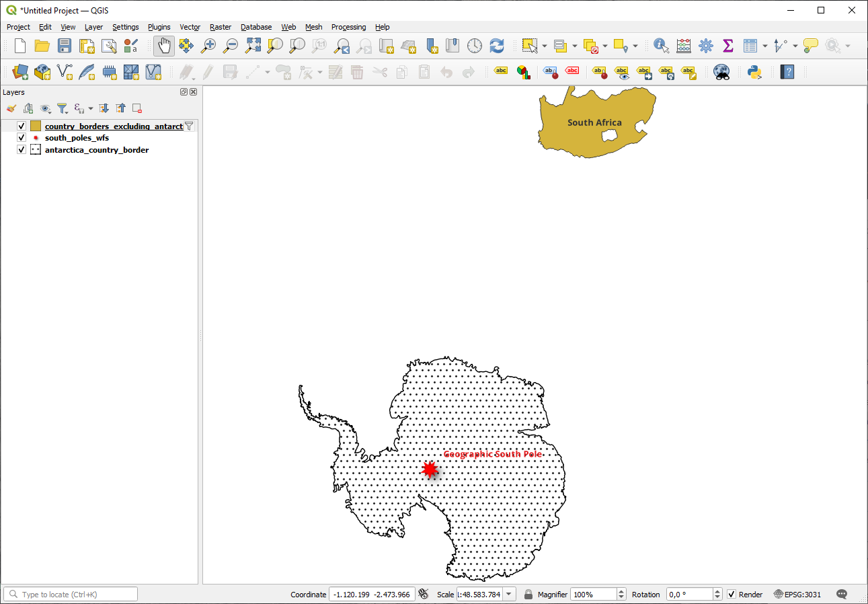Click the Save Project floppy disk icon
Screen dimensions: 868x604
pyautogui.click(x=64, y=46)
